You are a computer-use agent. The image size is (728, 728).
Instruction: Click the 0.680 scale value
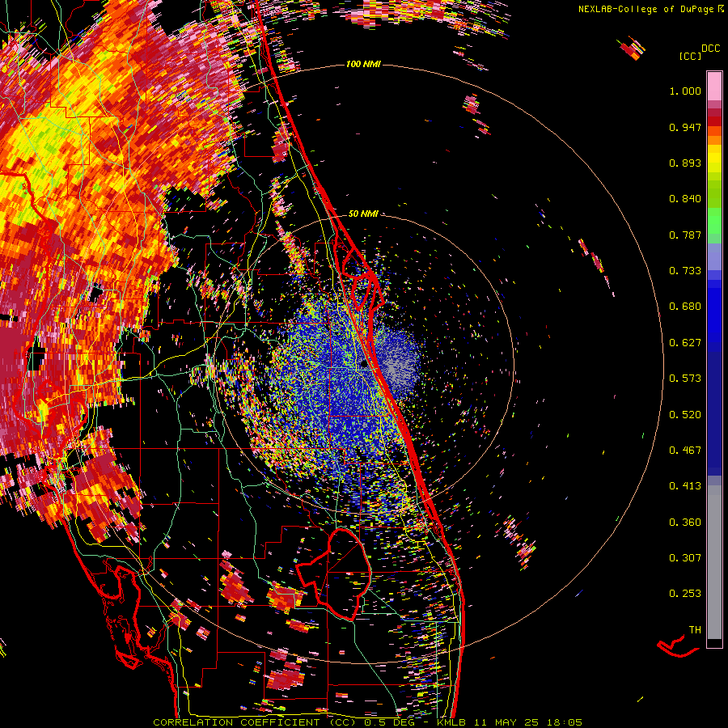pos(685,307)
